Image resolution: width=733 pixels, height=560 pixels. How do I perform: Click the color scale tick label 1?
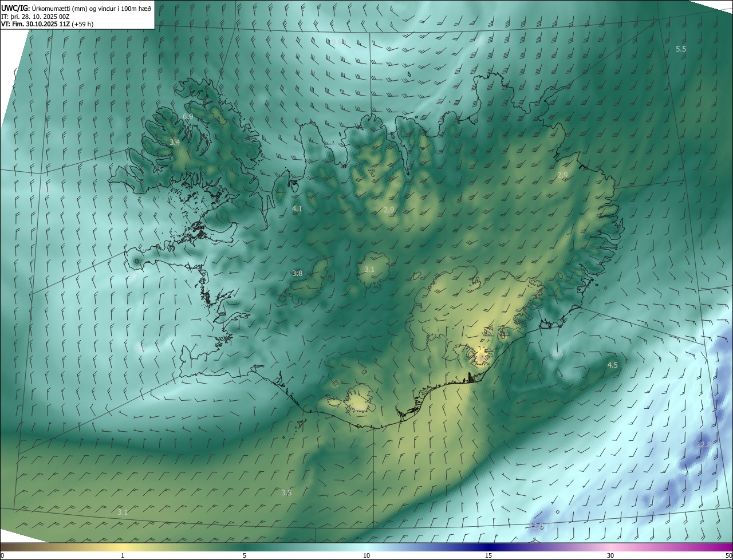click(123, 555)
